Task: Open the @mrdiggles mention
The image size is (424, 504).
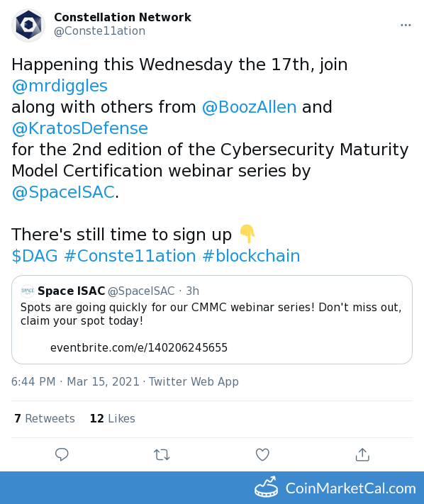Action: click(60, 86)
